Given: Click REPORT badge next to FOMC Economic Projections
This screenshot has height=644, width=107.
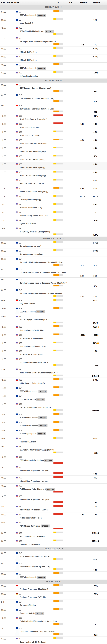Looking at the screenshot, I should click(x=49, y=460).
